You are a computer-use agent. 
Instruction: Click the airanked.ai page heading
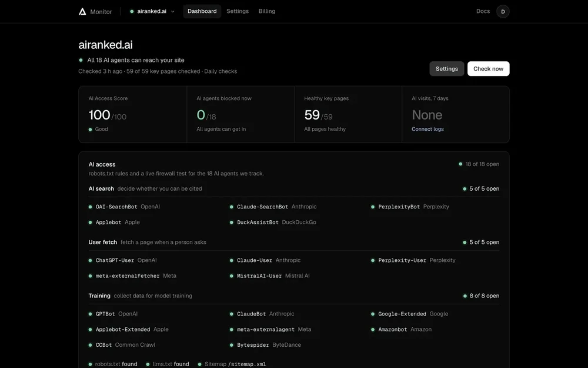pyautogui.click(x=105, y=45)
